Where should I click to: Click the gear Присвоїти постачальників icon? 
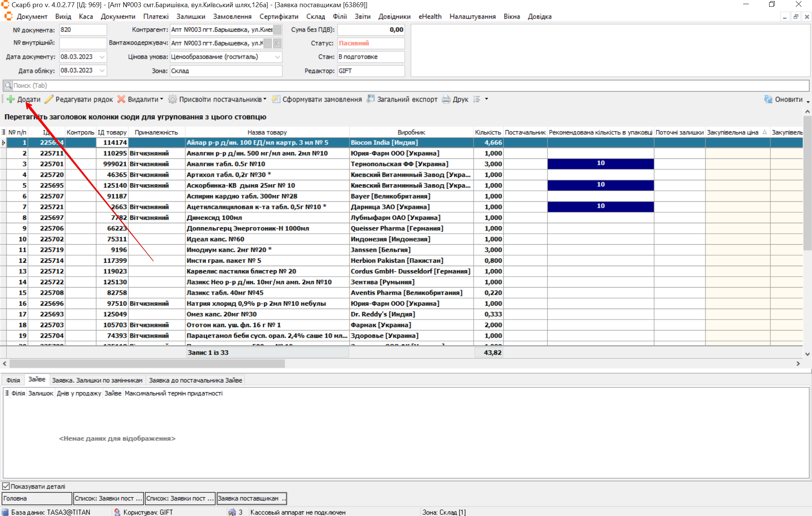pos(172,99)
